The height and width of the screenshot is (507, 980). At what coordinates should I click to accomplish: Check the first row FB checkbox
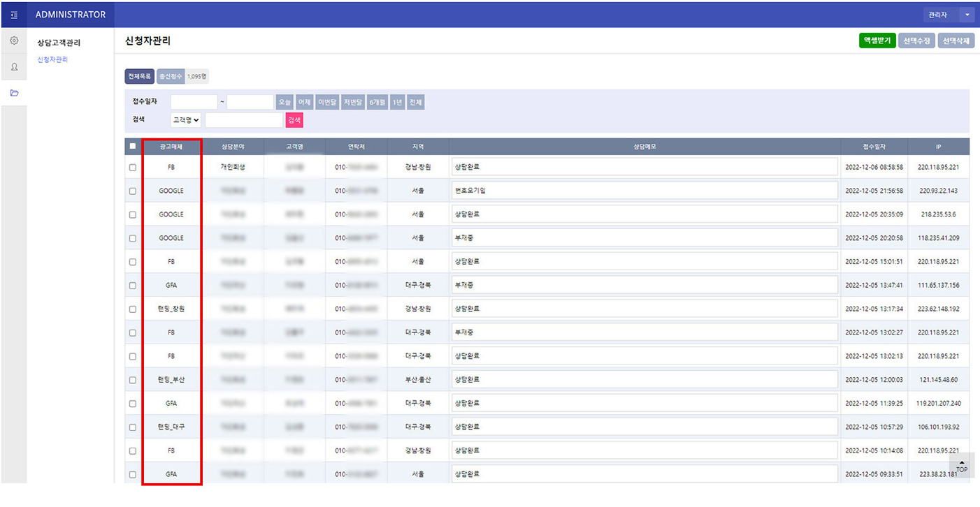(x=133, y=168)
